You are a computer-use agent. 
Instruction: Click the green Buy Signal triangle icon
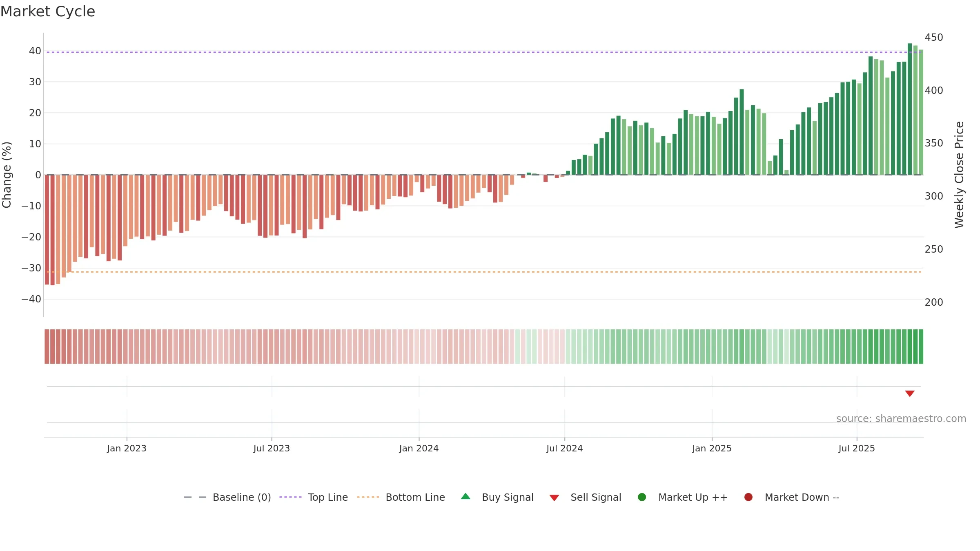coord(465,497)
